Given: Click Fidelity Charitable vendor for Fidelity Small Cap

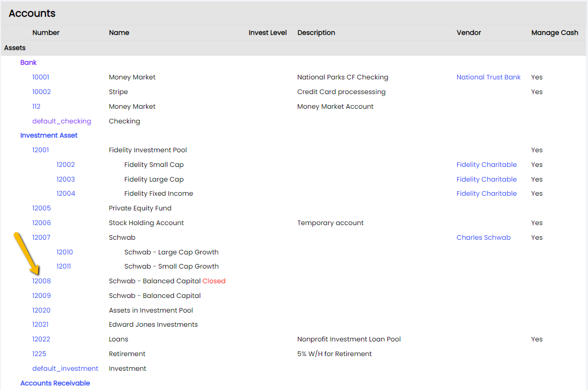Looking at the screenshot, I should 486,164.
